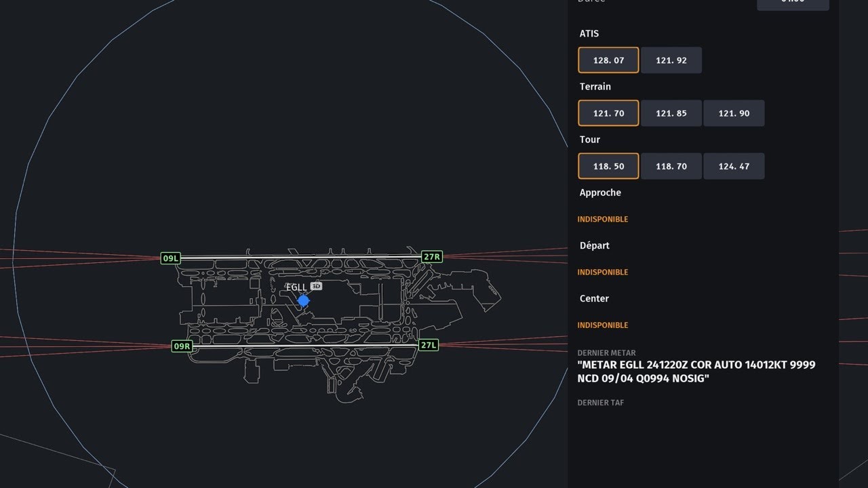
Task: Select ATIS frequency 121.92
Action: [x=671, y=60]
